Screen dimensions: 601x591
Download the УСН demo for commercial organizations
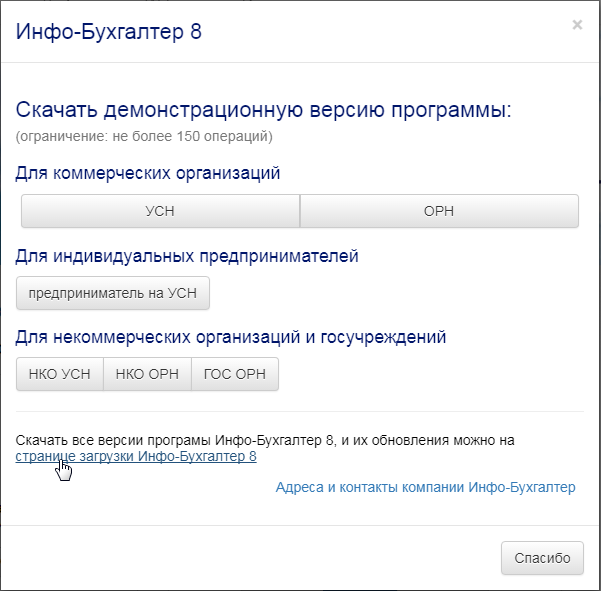point(160,211)
